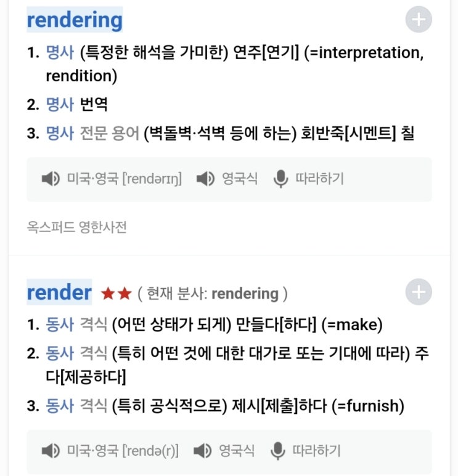Play British 영국식 speaker for render
This screenshot has height=476, width=458.
203,451
